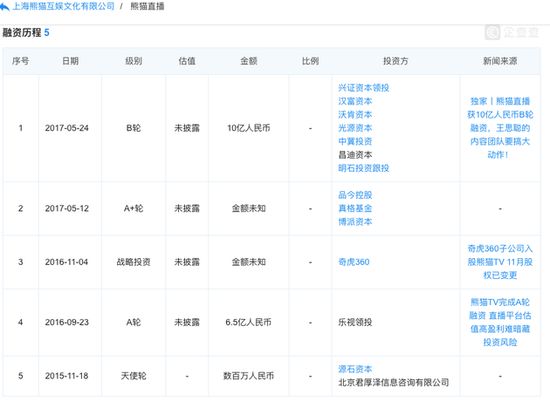Screen dimensions: 550x408
Task: Click the 天使轮 level cell
Action: coord(133,376)
